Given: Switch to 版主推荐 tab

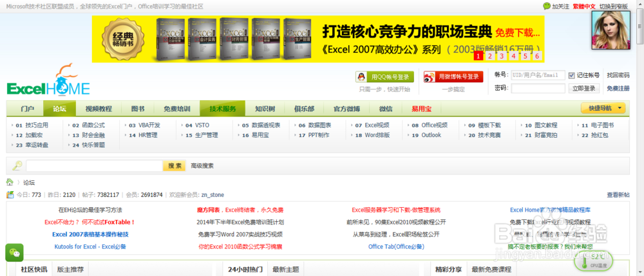Looking at the screenshot, I should pyautogui.click(x=70, y=270).
